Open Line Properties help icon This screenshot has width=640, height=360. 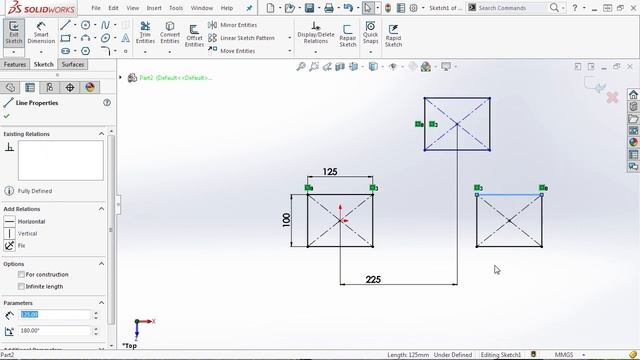point(107,103)
